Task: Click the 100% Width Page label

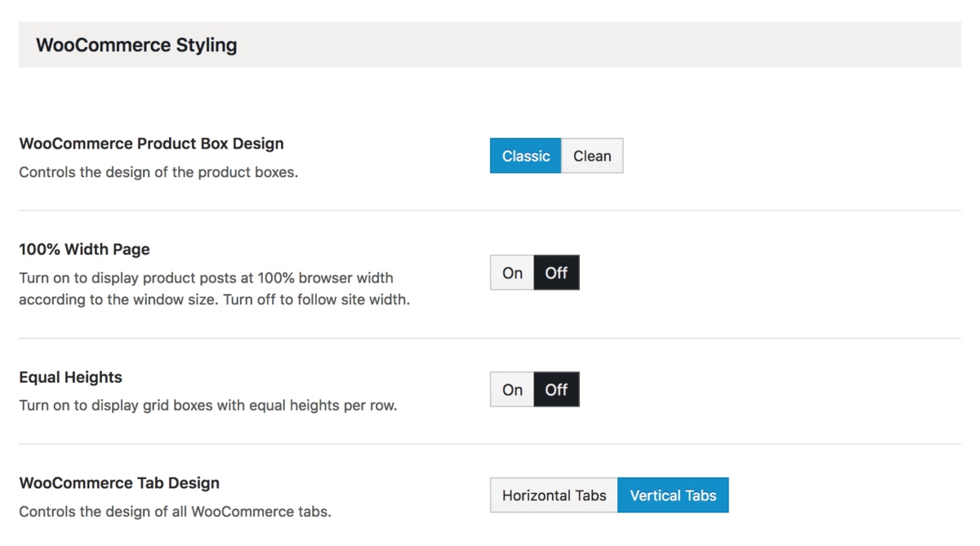Action: (x=84, y=249)
